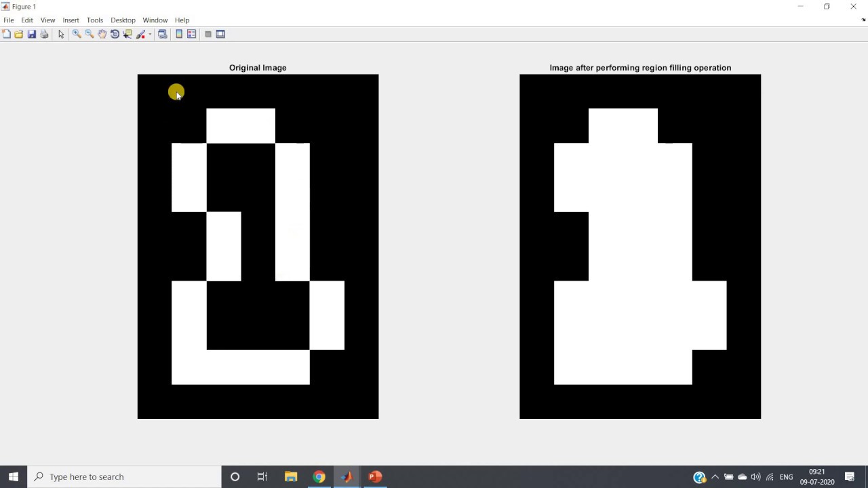Show plot tools and dock figure

(x=220, y=34)
